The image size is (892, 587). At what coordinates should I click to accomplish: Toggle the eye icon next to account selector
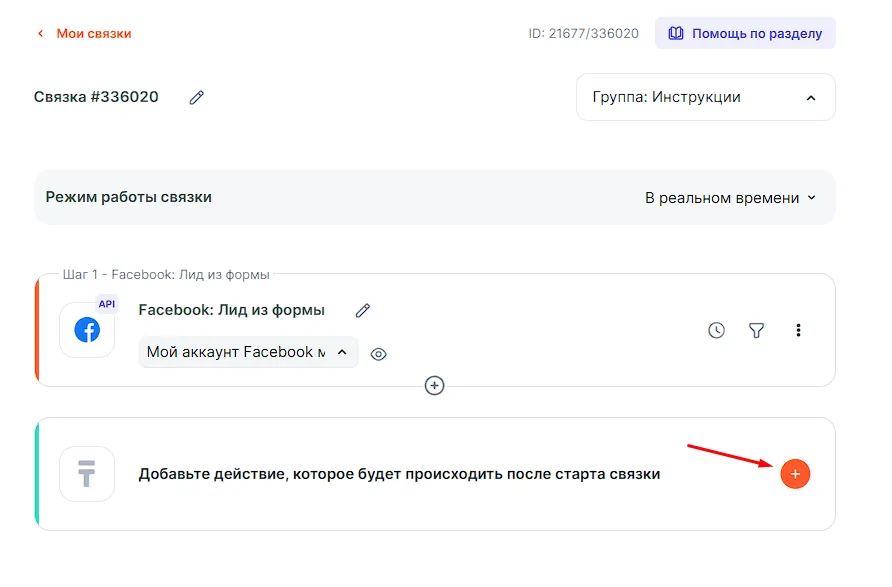click(x=379, y=354)
